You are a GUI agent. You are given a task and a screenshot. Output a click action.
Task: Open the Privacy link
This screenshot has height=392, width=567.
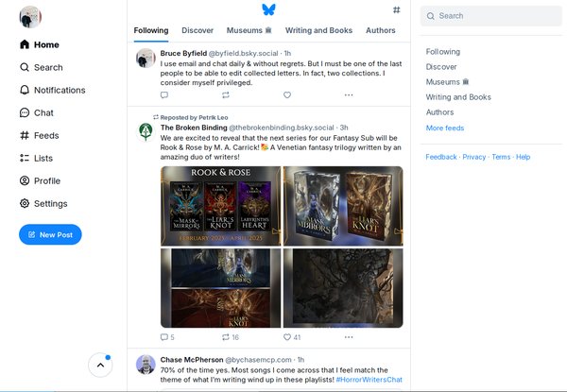[474, 157]
